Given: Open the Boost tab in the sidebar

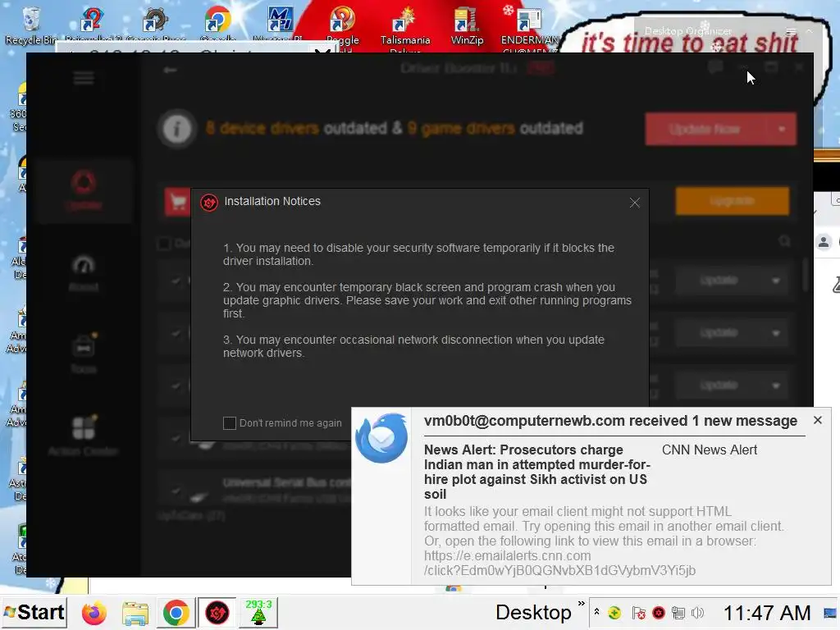Looking at the screenshot, I should coord(84,273).
